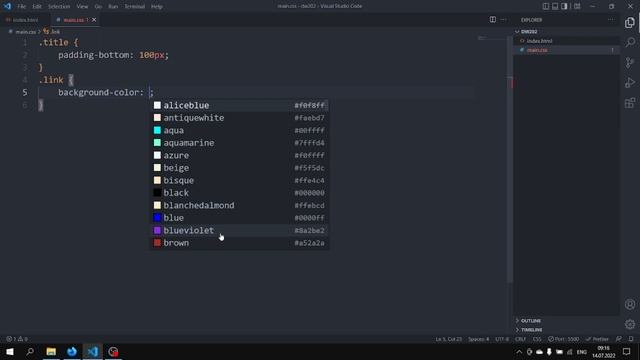Open Windows taskbar search

[30, 351]
